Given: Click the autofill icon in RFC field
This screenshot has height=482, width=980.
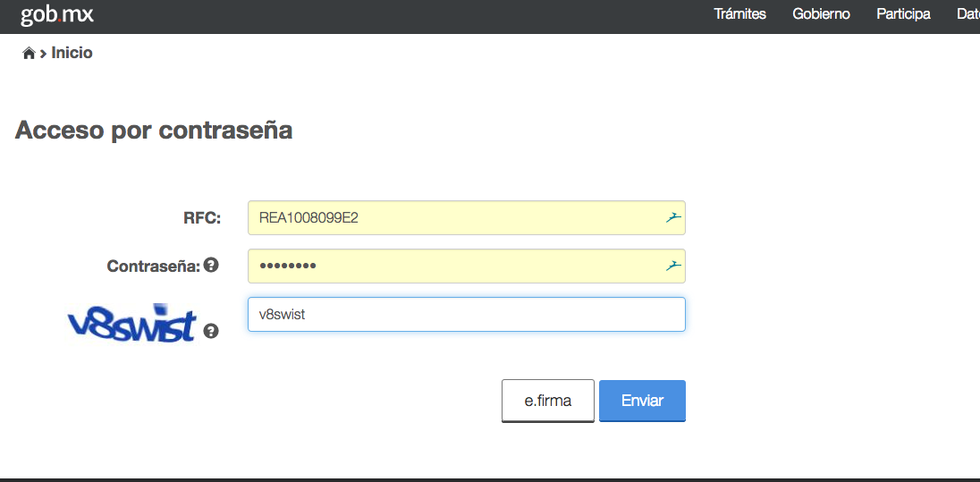Looking at the screenshot, I should pyautogui.click(x=672, y=217).
